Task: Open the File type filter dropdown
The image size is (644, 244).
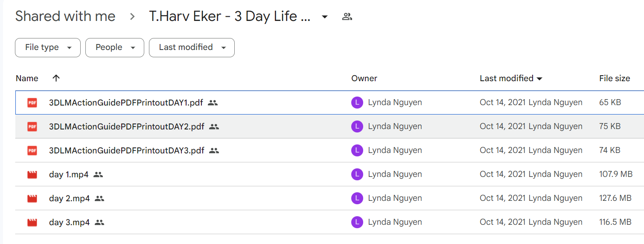Action: coord(48,47)
